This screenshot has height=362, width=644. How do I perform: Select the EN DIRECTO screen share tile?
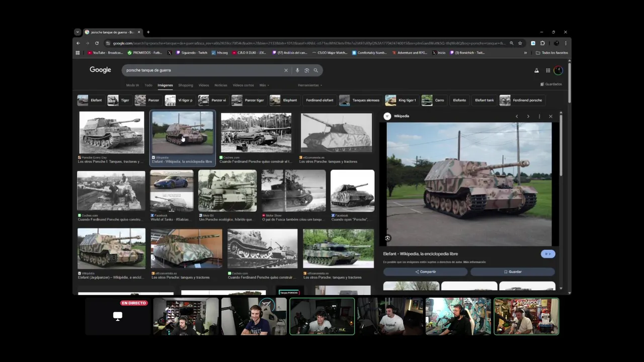[x=118, y=316]
